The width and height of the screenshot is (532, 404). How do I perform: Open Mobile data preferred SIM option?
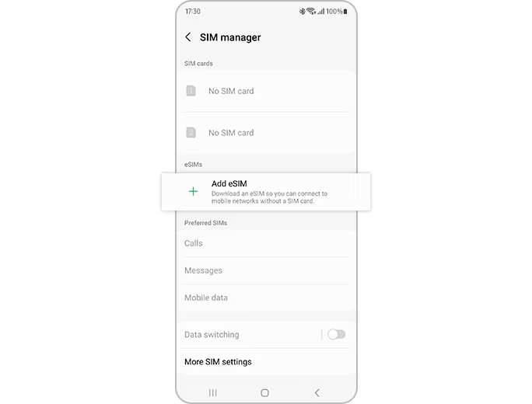266,298
